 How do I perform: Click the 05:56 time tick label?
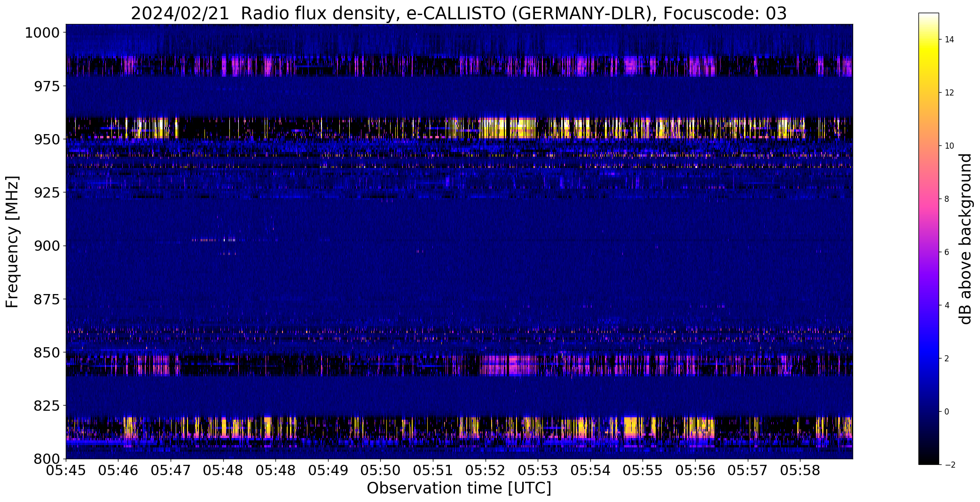click(696, 470)
